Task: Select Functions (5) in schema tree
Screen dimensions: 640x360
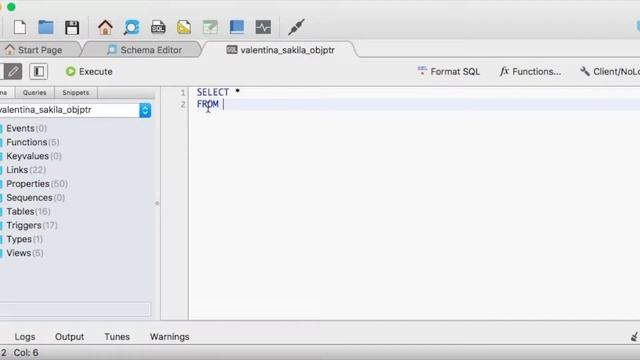Action: click(x=33, y=142)
